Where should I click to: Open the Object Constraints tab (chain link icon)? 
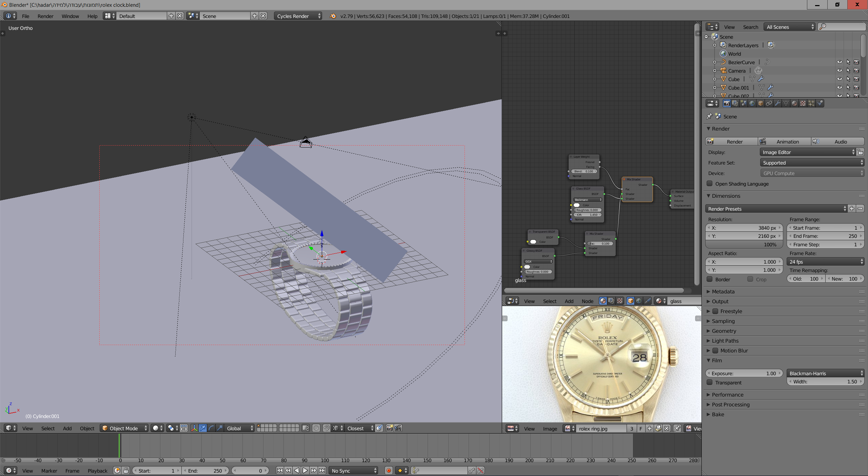point(769,103)
